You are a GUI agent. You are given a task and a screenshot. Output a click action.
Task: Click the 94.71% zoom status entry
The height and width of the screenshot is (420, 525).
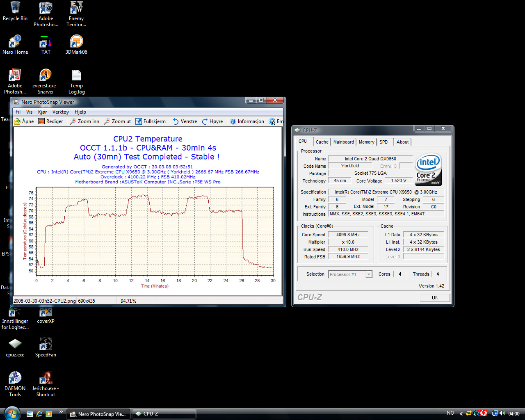tap(128, 301)
